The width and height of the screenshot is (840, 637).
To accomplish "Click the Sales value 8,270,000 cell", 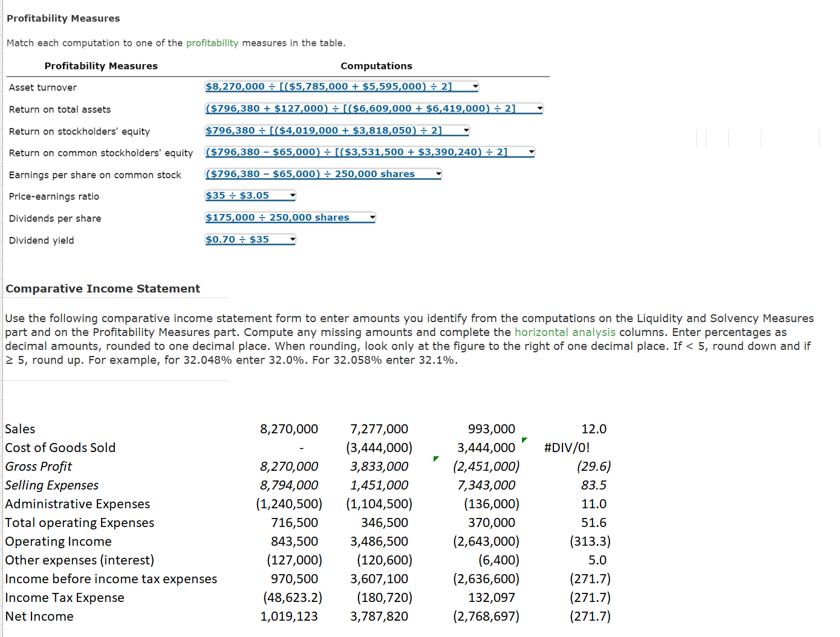I will pos(289,429).
